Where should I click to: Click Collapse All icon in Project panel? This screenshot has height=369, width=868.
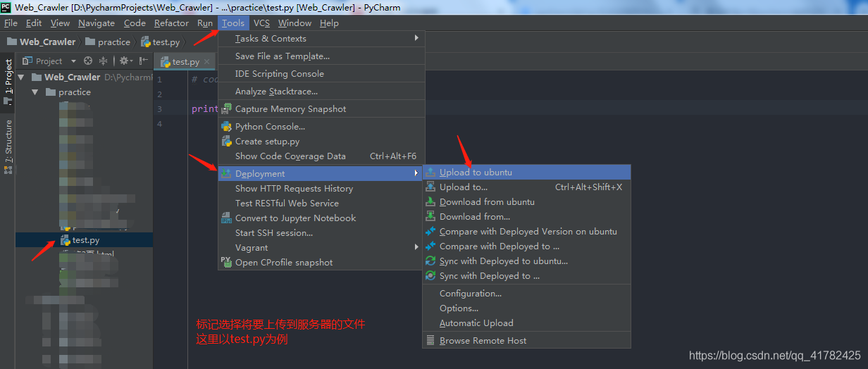[104, 61]
